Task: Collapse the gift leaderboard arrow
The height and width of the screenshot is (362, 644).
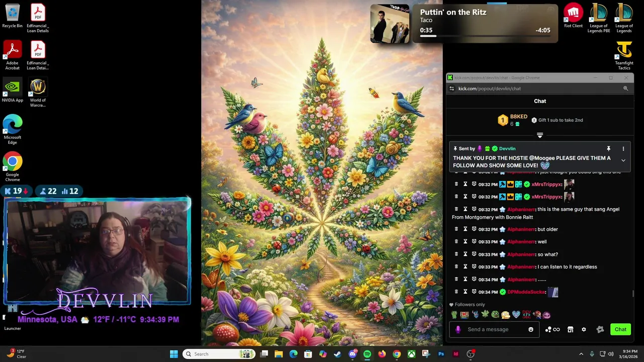Action: point(540,135)
